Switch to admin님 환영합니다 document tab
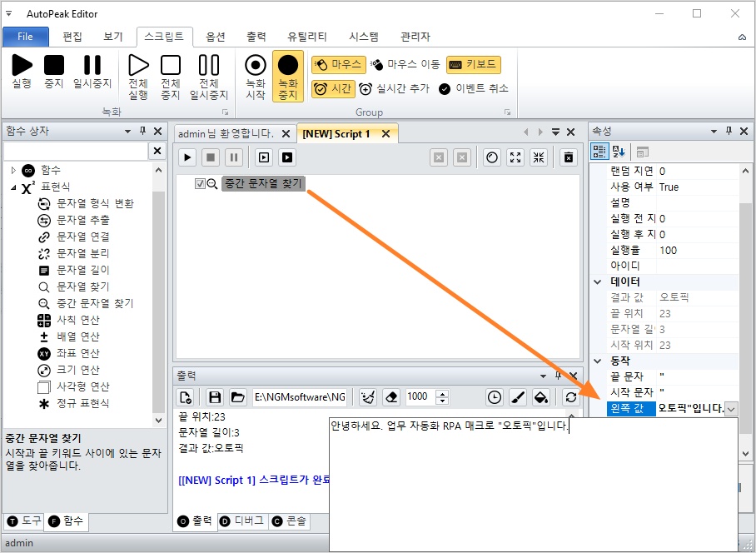756x553 pixels. click(226, 133)
